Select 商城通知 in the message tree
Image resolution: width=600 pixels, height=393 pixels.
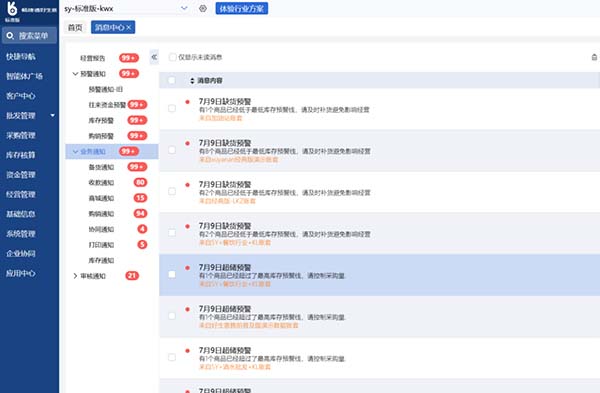coord(101,198)
